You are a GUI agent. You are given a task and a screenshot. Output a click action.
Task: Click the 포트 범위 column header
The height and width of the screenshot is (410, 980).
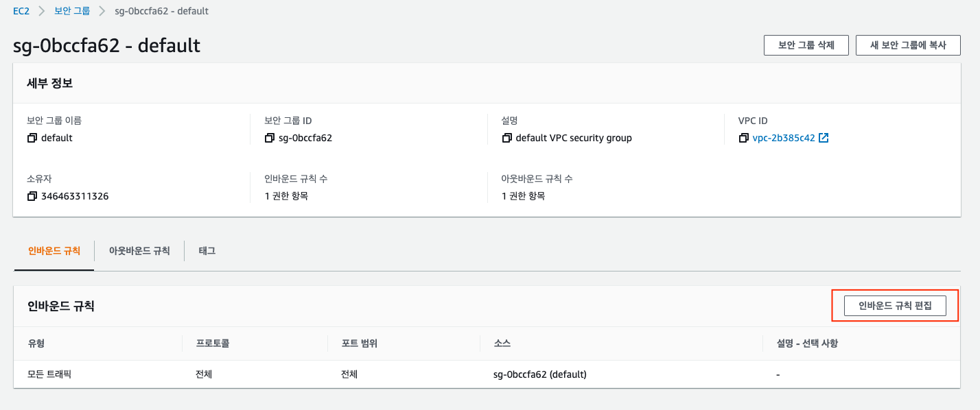tap(359, 343)
